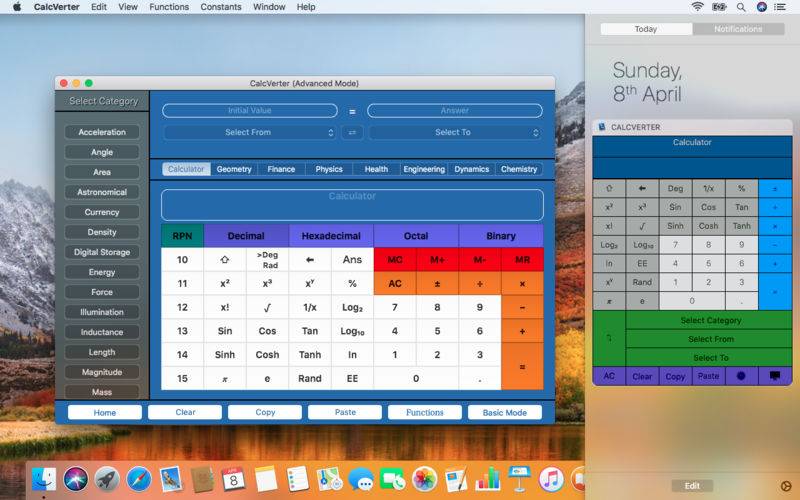The height and width of the screenshot is (500, 800).
Task: Open the Functions menu in the menu bar
Action: [x=169, y=7]
